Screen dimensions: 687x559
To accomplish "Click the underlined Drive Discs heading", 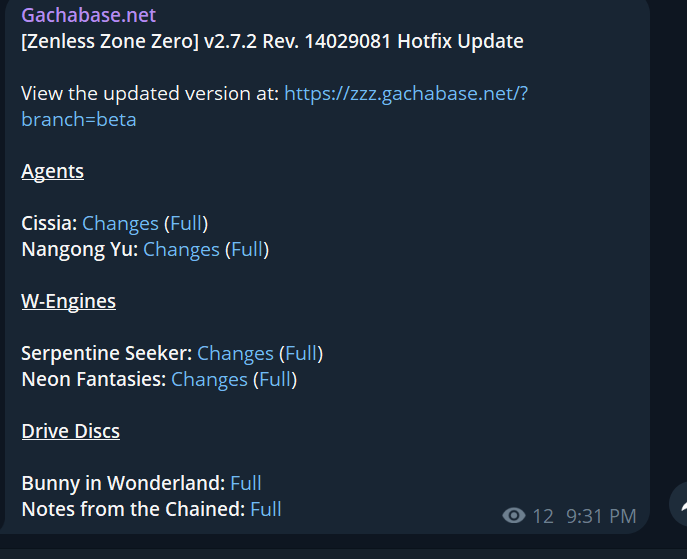I will click(x=70, y=431).
